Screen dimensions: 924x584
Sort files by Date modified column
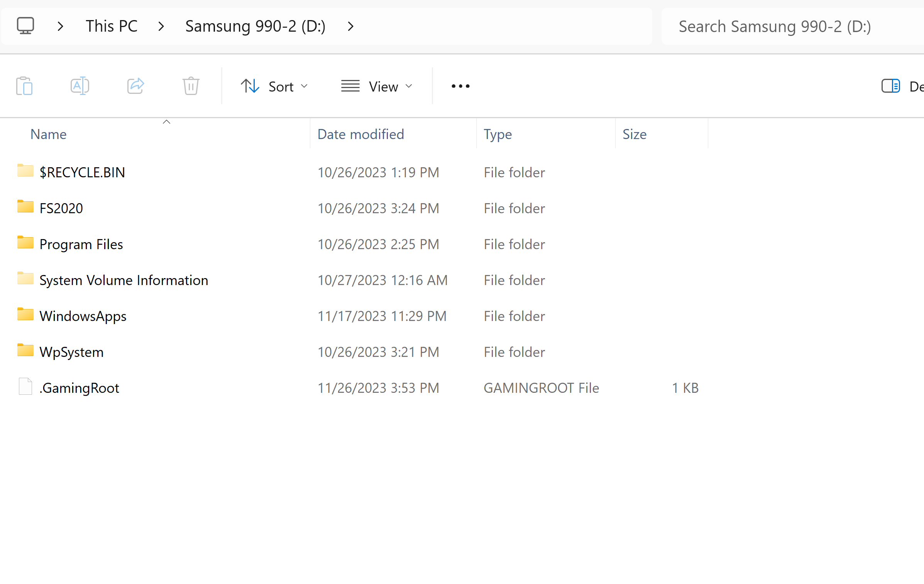(x=360, y=134)
